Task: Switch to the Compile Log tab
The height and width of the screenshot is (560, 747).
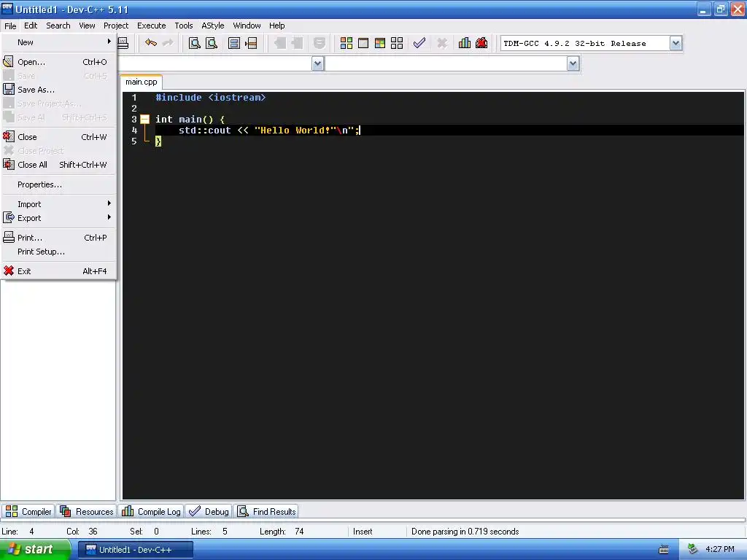Action: (x=151, y=511)
